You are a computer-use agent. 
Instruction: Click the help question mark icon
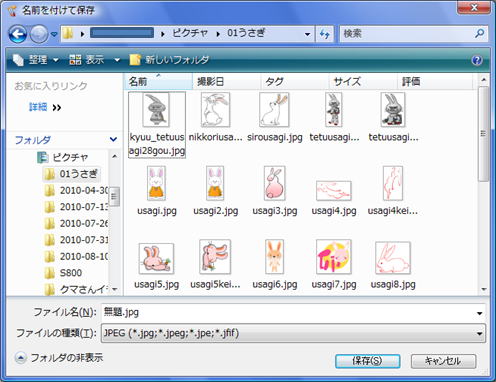coord(477,60)
